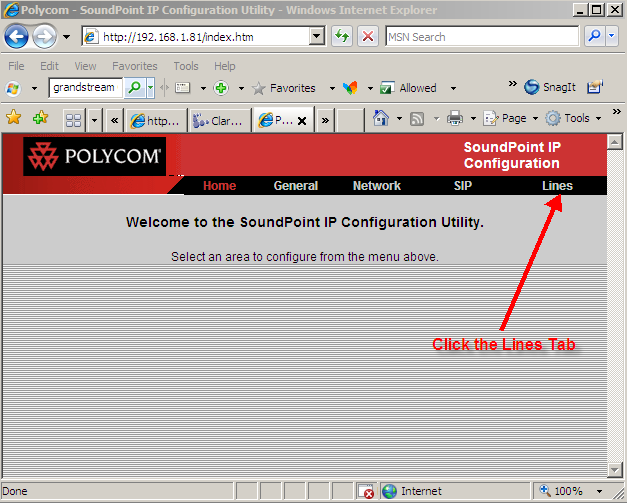Viewport: 627px width, 503px height.
Task: Click the empty New Tab button
Action: (x=350, y=120)
